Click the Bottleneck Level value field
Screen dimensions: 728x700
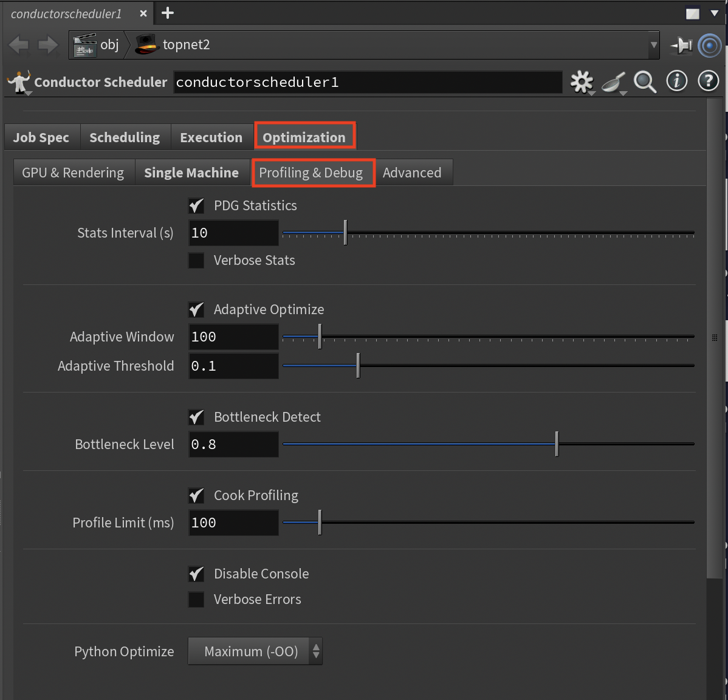[x=233, y=445]
